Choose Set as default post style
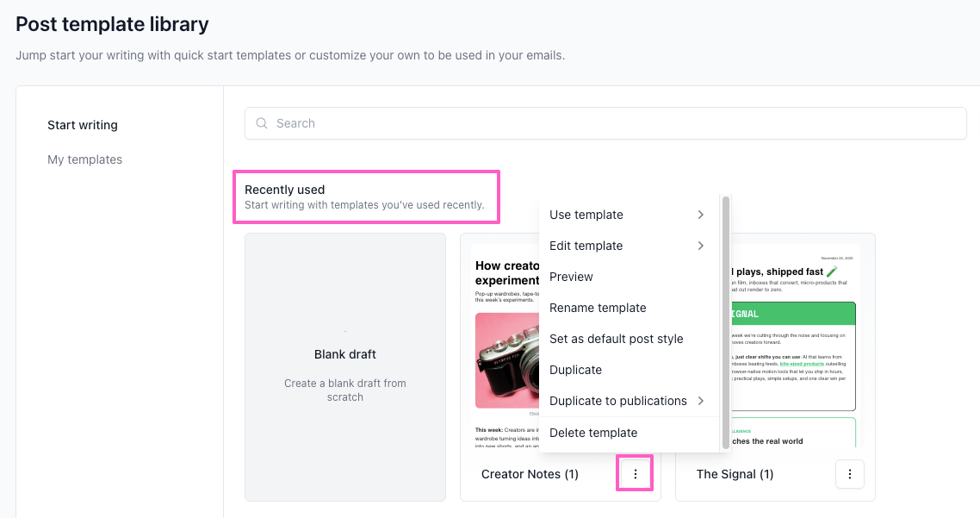 [616, 339]
